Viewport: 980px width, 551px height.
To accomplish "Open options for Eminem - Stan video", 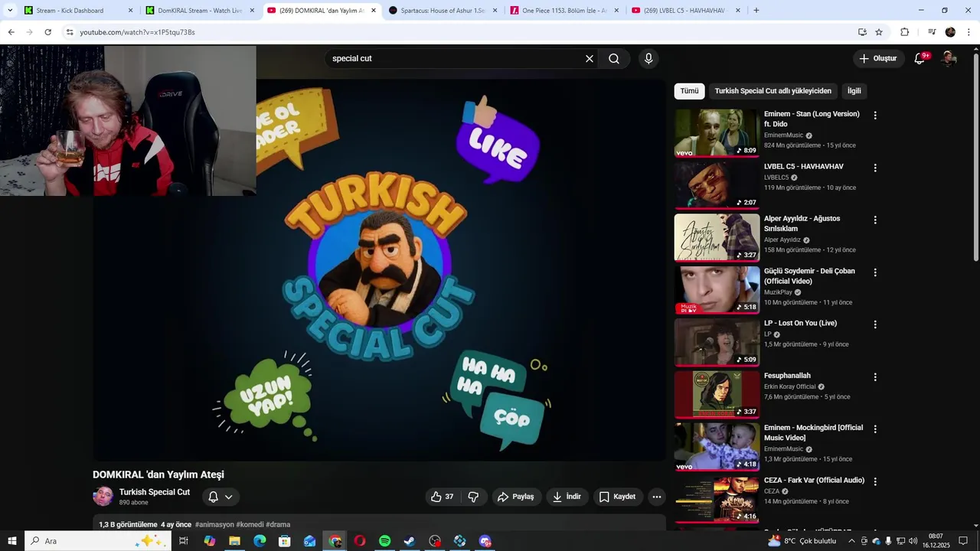I will 875,116.
